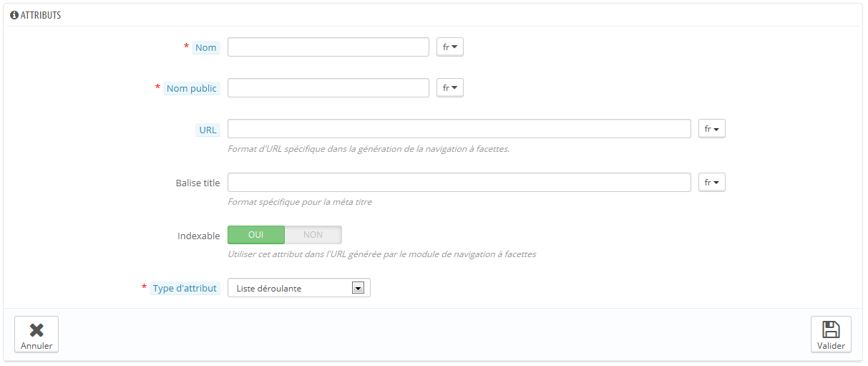Image resolution: width=868 pixels, height=366 pixels.
Task: Click the Nom public help label
Action: [192, 89]
